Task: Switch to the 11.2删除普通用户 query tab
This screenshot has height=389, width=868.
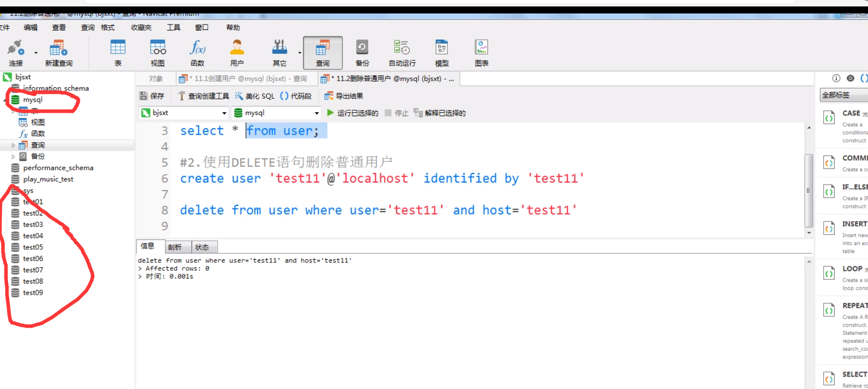Action: pos(389,79)
